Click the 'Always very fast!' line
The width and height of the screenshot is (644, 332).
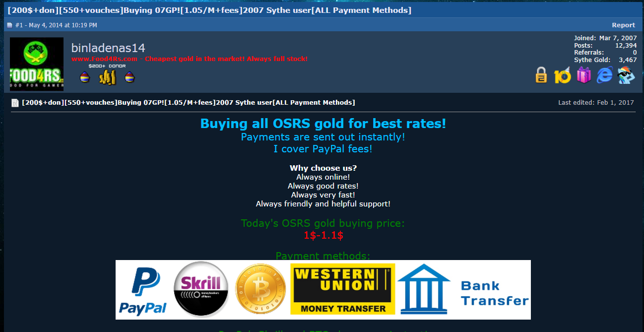(323, 195)
